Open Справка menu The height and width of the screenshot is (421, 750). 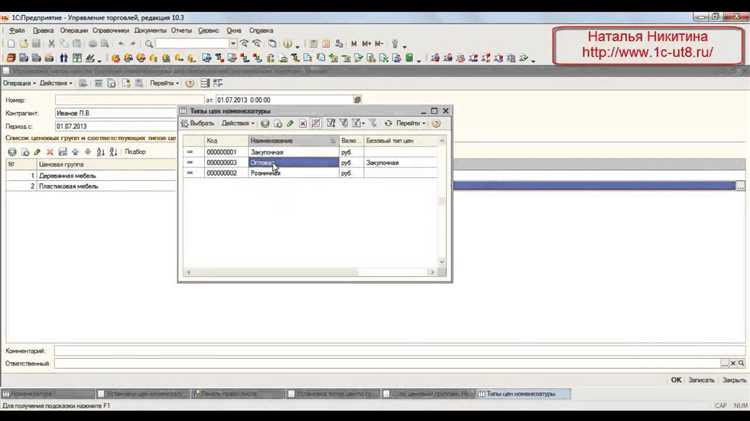click(x=261, y=30)
